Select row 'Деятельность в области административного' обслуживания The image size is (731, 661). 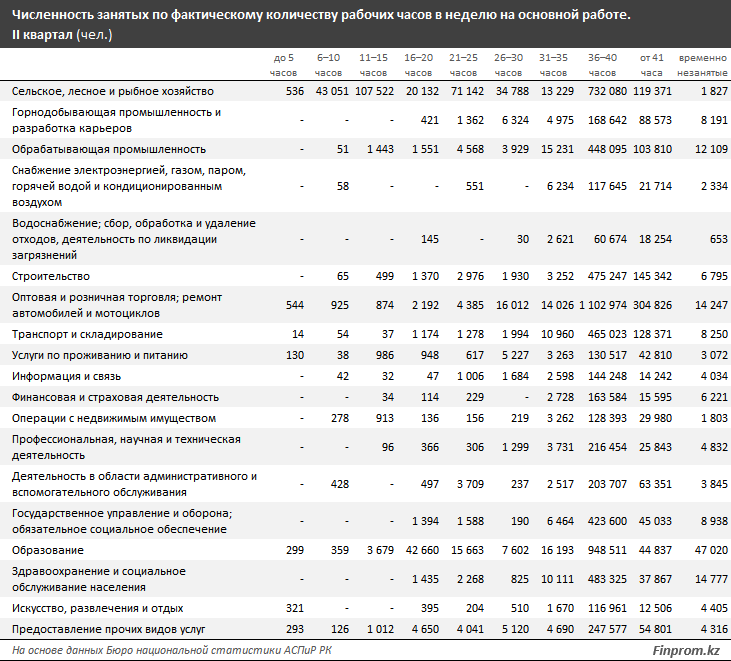click(366, 484)
